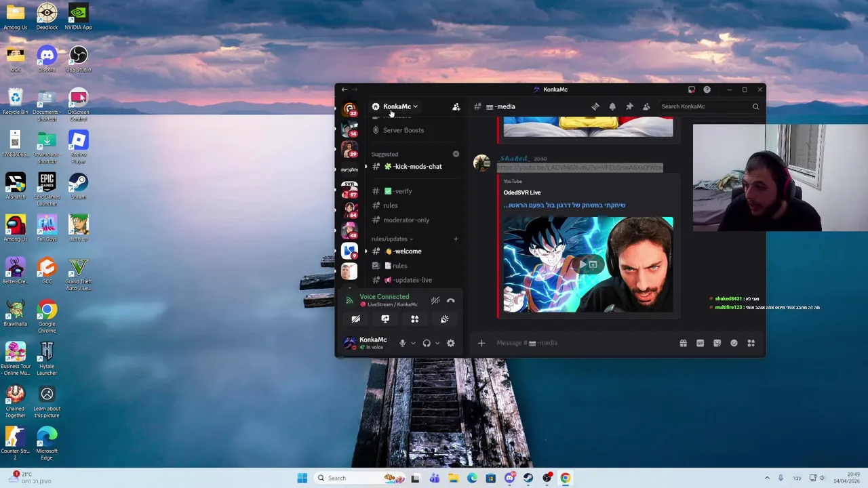
Task: Focus the Message #media input box
Action: [583, 343]
